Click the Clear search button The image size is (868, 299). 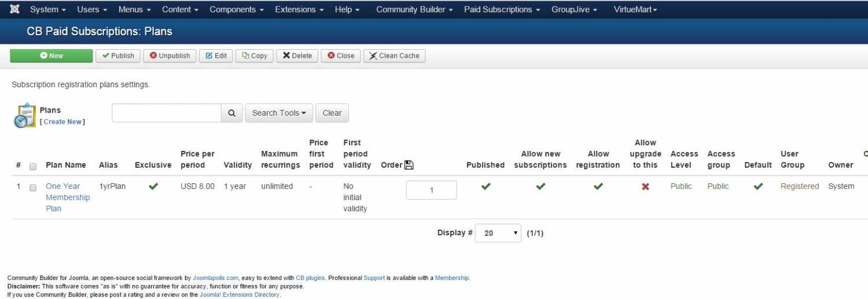[x=332, y=113]
